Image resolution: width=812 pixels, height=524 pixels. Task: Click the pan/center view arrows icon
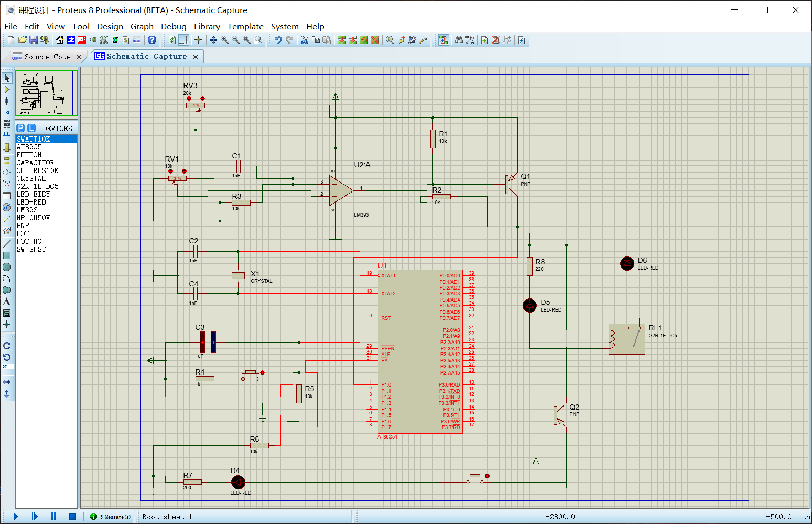[213, 40]
